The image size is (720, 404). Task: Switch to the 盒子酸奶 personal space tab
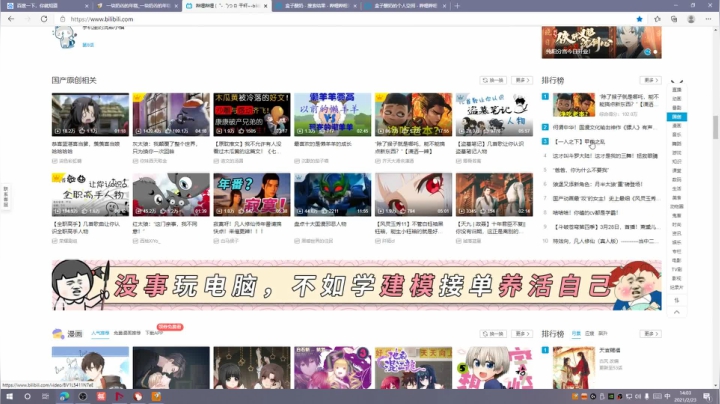pos(405,6)
